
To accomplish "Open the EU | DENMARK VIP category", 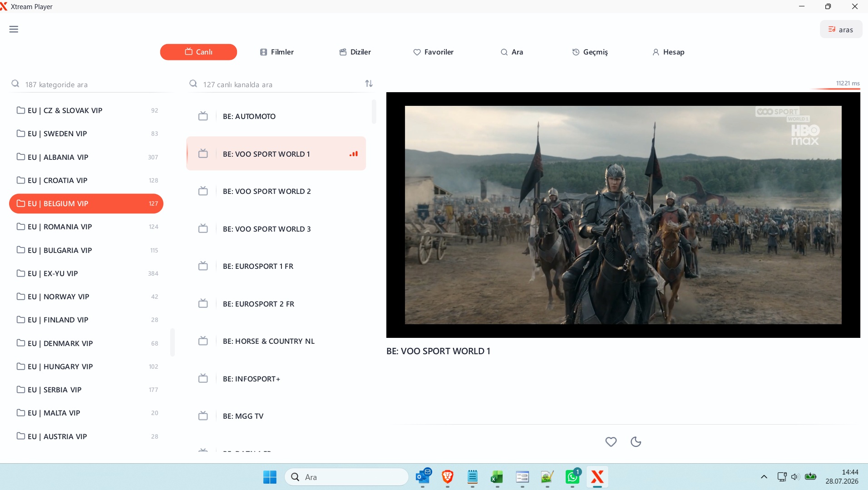I will 86,343.
